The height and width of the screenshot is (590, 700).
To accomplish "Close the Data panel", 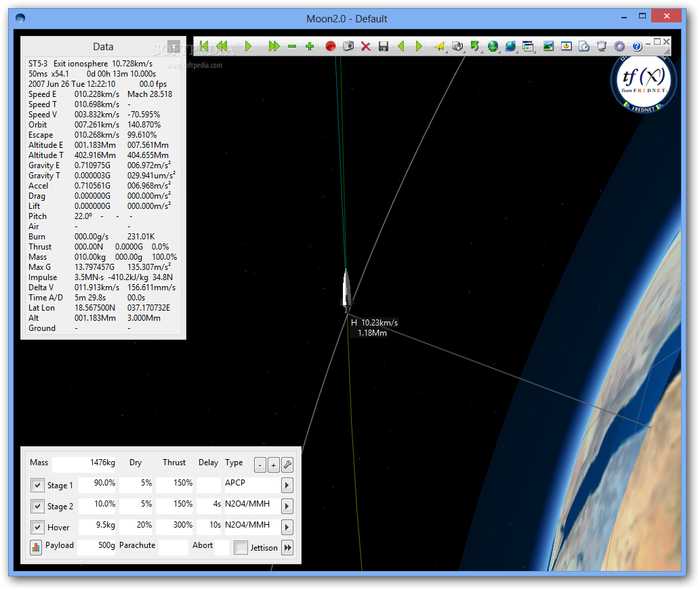I will tap(174, 46).
